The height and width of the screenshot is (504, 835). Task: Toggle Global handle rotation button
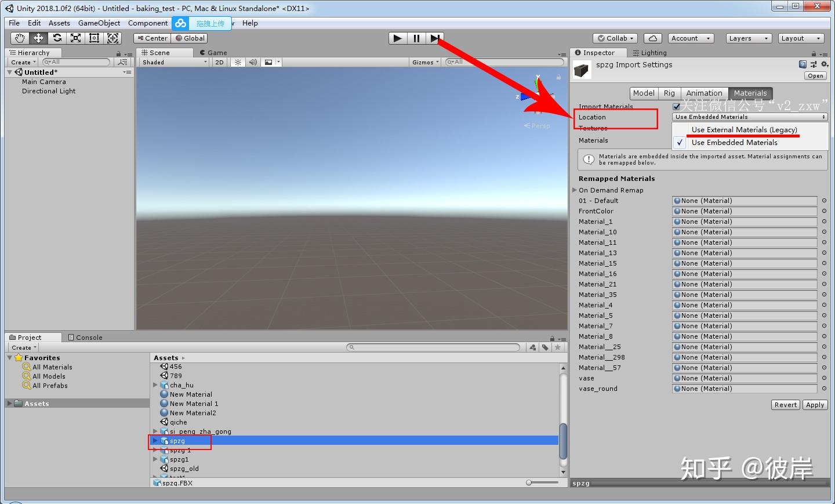[x=190, y=38]
